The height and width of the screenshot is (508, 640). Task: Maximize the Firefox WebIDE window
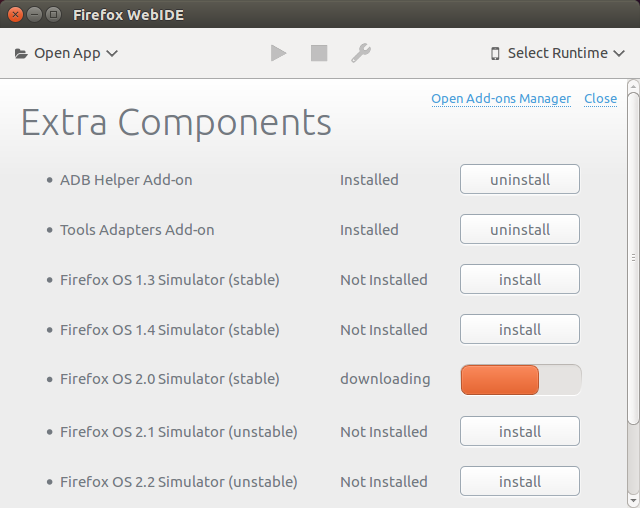[53, 15]
